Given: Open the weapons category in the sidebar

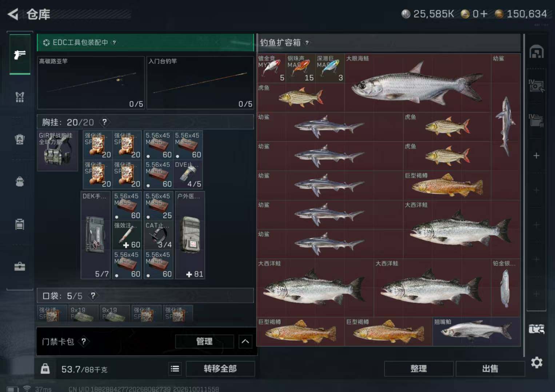Looking at the screenshot, I should [20, 54].
